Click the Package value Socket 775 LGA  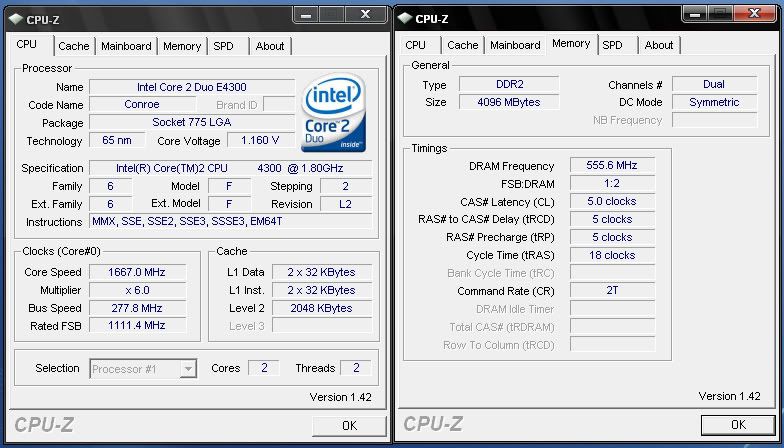[192, 122]
